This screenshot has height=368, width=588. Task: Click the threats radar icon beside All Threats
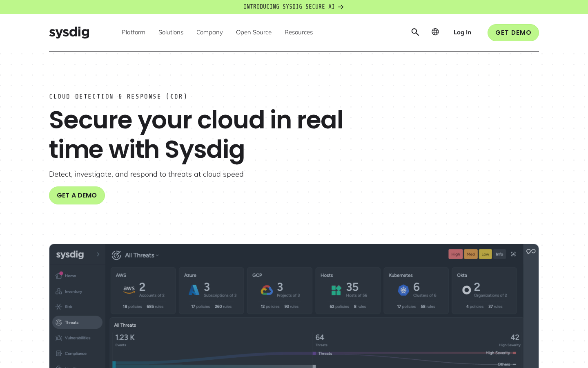click(116, 255)
